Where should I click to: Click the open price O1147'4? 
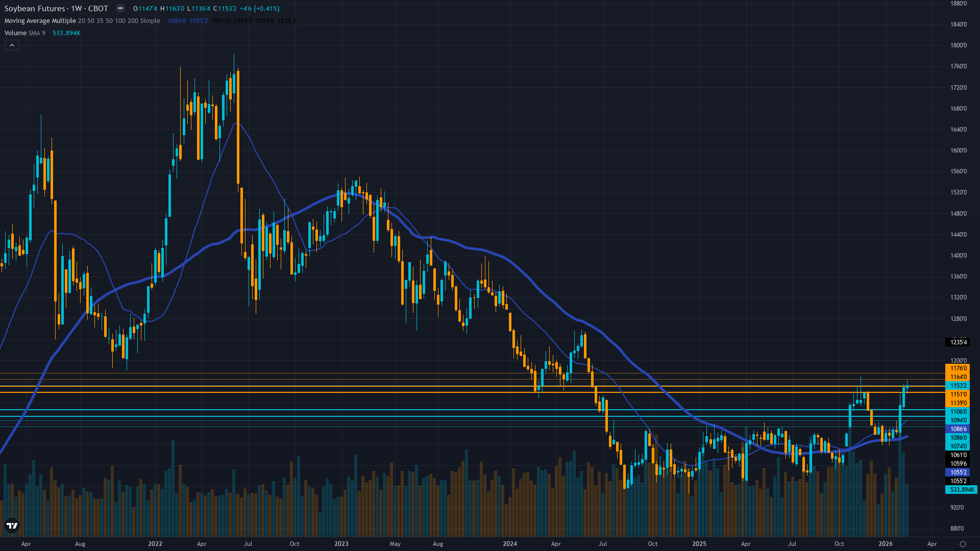point(145,9)
